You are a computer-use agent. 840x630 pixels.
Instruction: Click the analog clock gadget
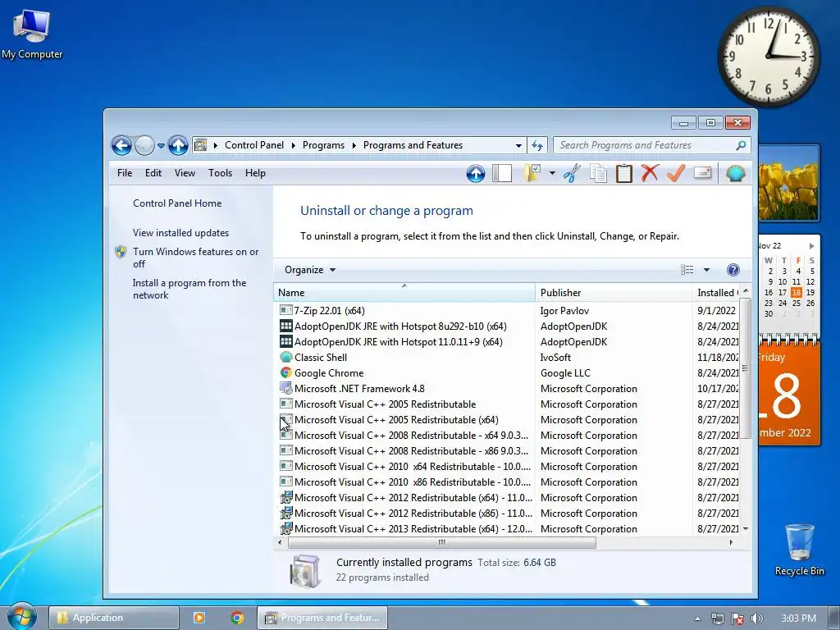tap(768, 56)
